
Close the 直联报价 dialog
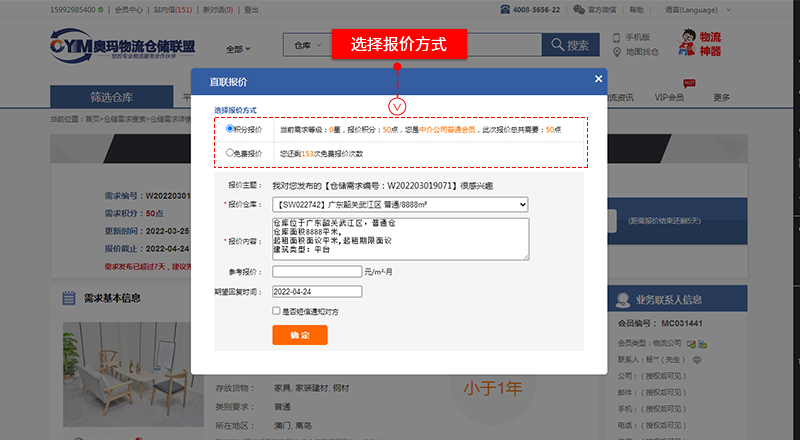click(598, 79)
